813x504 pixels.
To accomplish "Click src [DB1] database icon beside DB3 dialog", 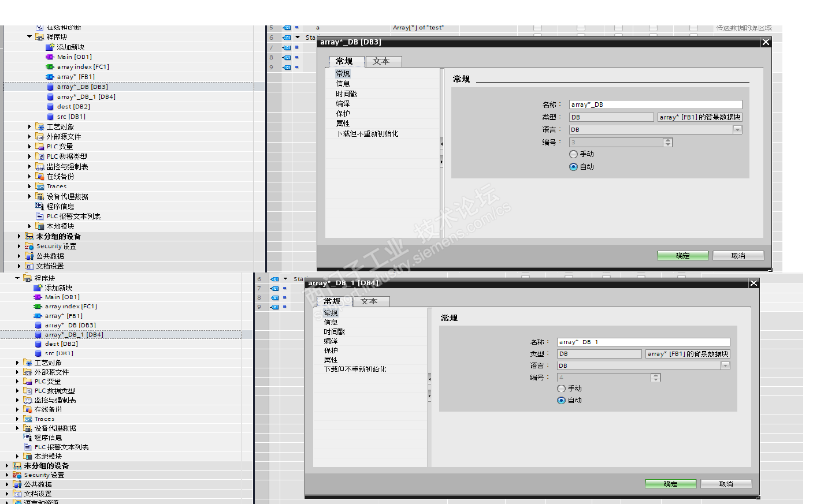I will click(x=50, y=116).
